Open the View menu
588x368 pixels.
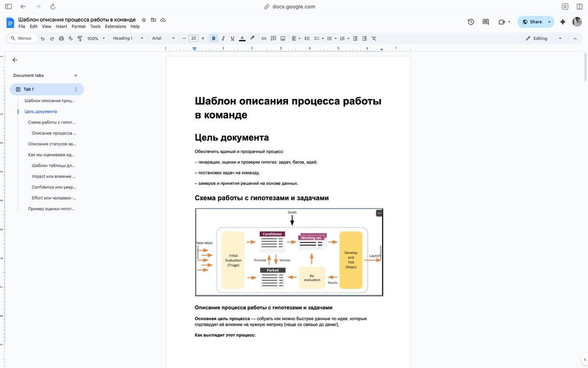pos(47,26)
